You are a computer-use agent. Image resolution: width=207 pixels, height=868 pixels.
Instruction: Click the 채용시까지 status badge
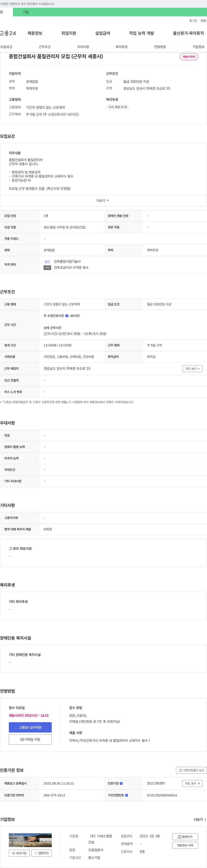tap(189, 57)
